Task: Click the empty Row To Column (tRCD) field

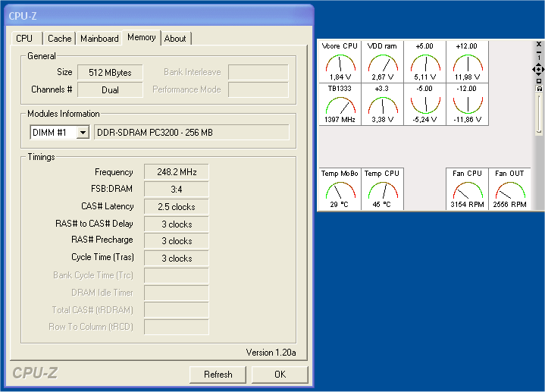Action: tap(177, 327)
